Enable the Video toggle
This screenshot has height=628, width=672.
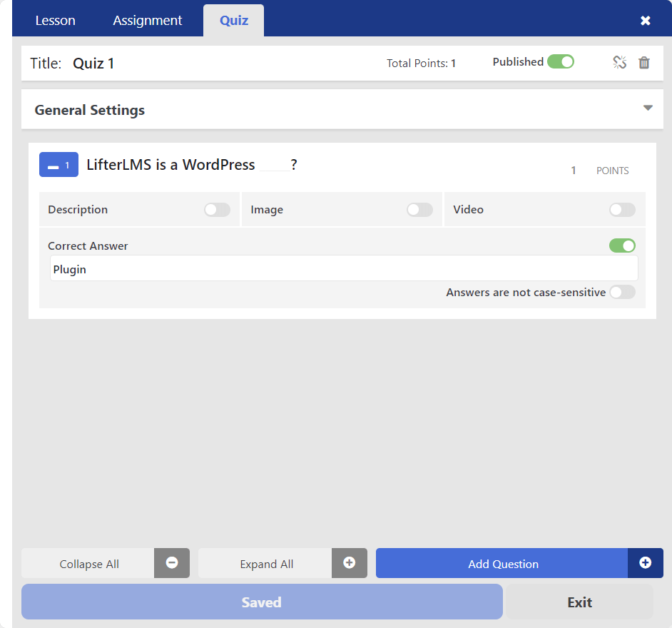coord(622,210)
